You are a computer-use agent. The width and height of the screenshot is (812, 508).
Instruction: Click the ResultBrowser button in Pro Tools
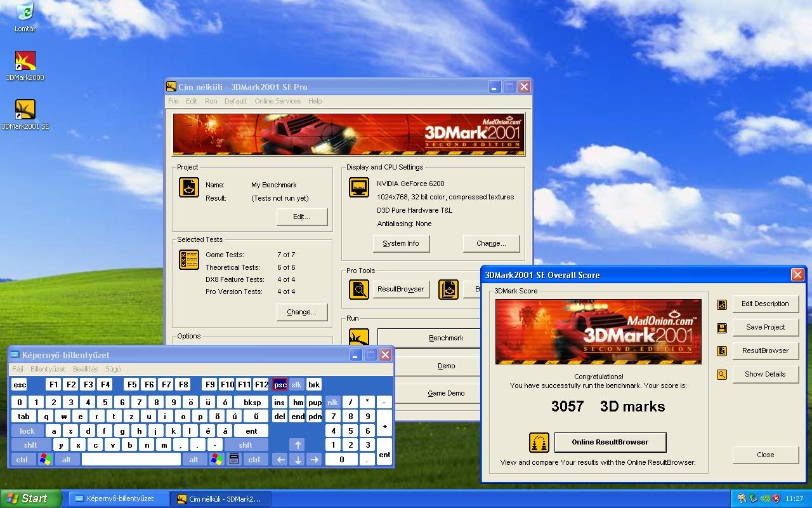point(400,289)
